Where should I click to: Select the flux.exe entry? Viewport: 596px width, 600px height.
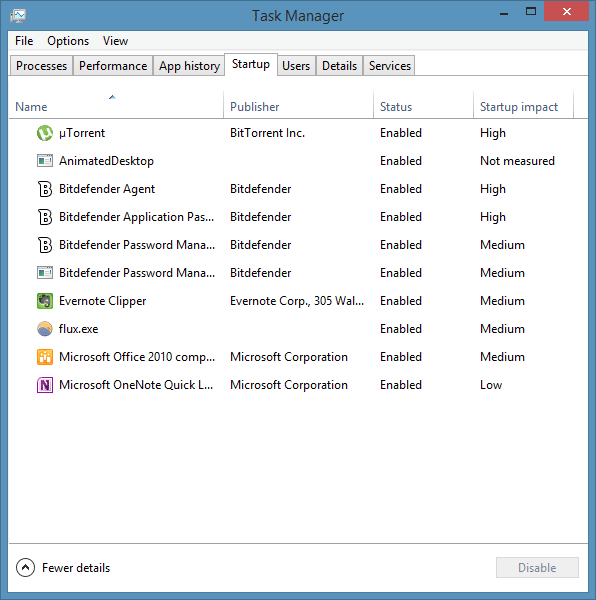[78, 329]
